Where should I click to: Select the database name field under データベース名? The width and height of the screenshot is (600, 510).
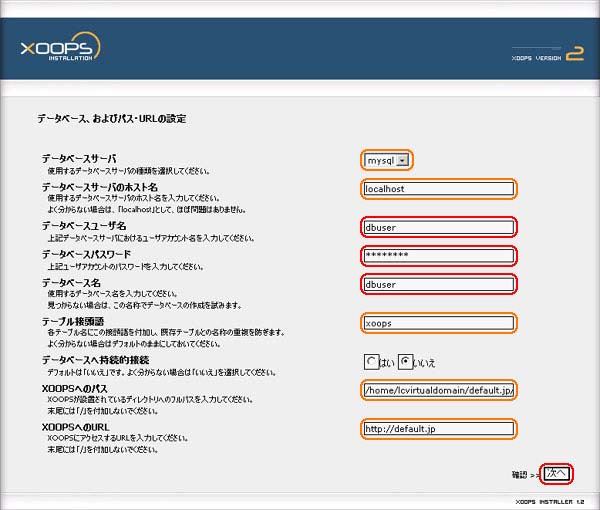pyautogui.click(x=439, y=284)
